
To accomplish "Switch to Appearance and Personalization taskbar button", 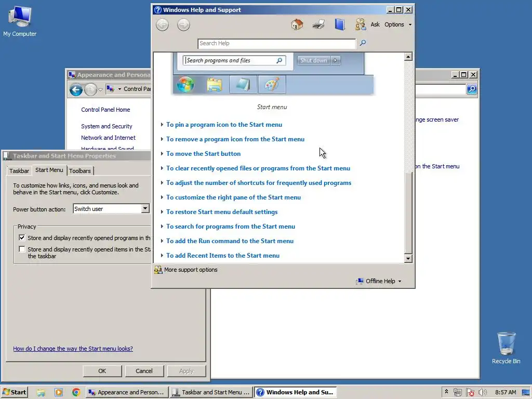I will click(x=127, y=393).
